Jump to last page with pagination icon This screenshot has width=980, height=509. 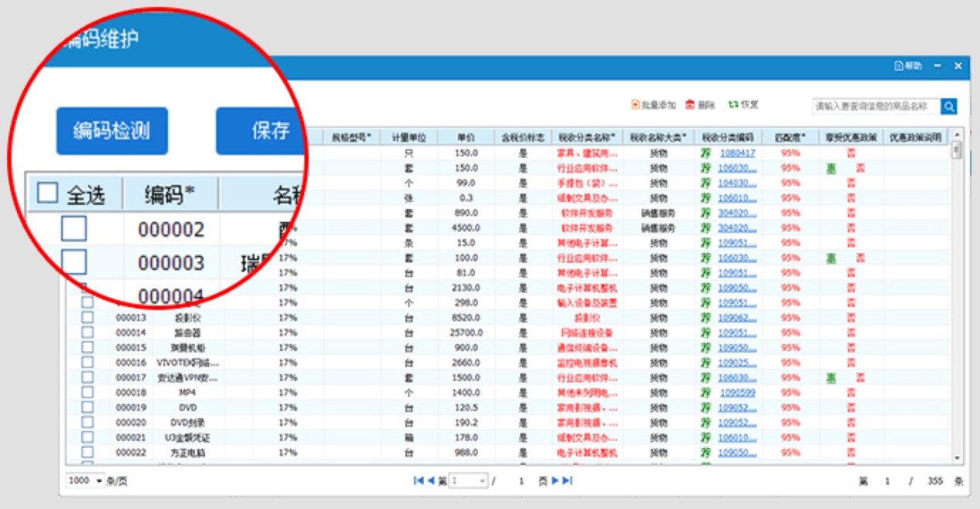pos(567,480)
